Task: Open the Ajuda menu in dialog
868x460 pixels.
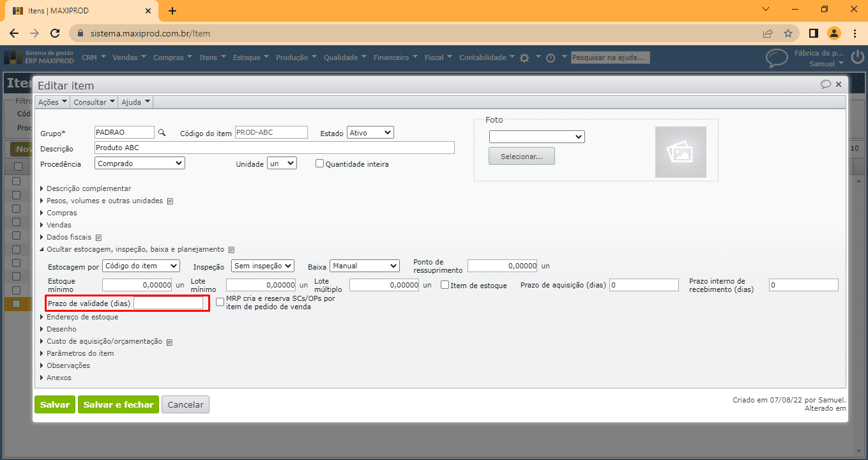Action: (135, 102)
